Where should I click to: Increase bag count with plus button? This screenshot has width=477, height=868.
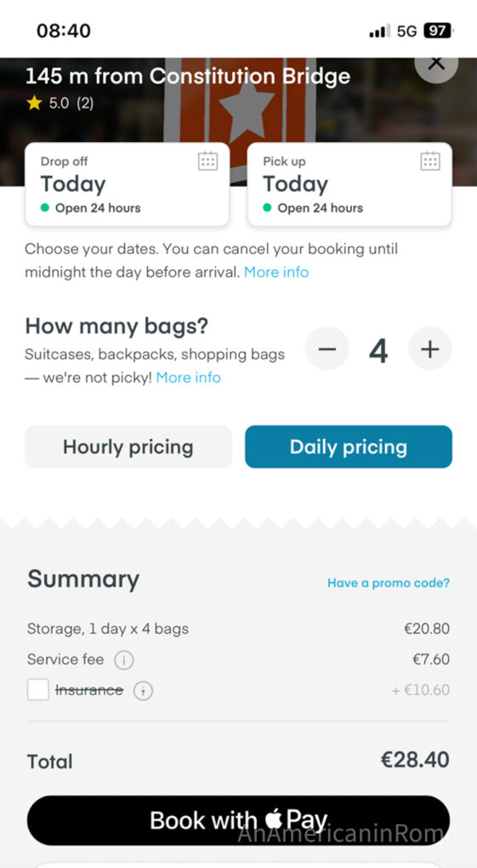pos(430,348)
